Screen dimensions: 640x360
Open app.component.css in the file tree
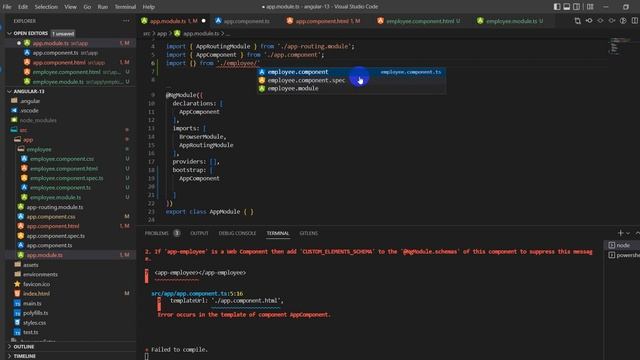[51, 217]
